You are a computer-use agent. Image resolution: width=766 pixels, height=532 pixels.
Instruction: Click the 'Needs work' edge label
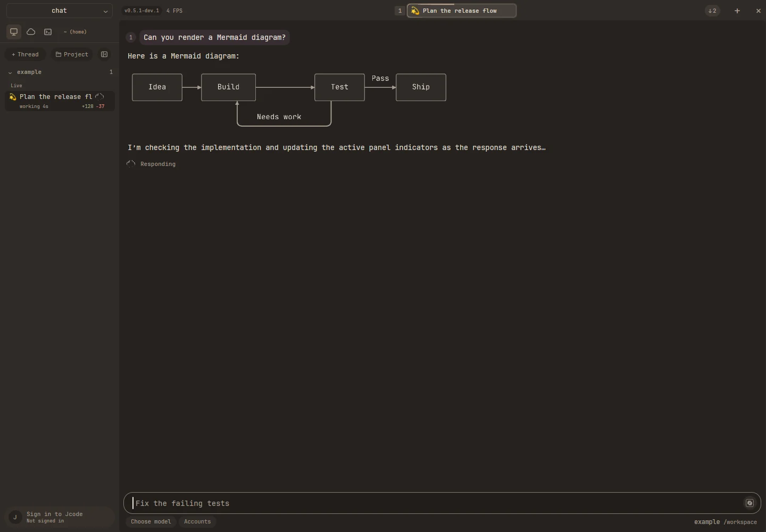click(279, 117)
